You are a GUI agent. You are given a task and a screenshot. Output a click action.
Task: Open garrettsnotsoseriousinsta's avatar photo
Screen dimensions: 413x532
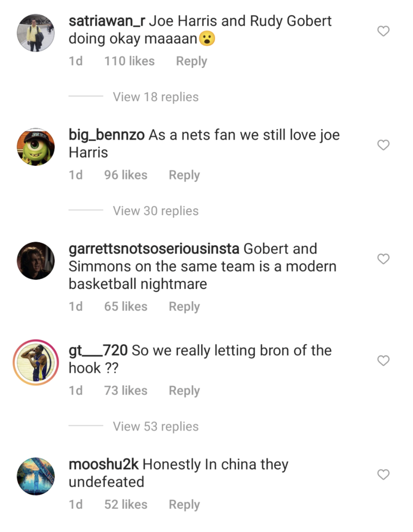click(36, 261)
